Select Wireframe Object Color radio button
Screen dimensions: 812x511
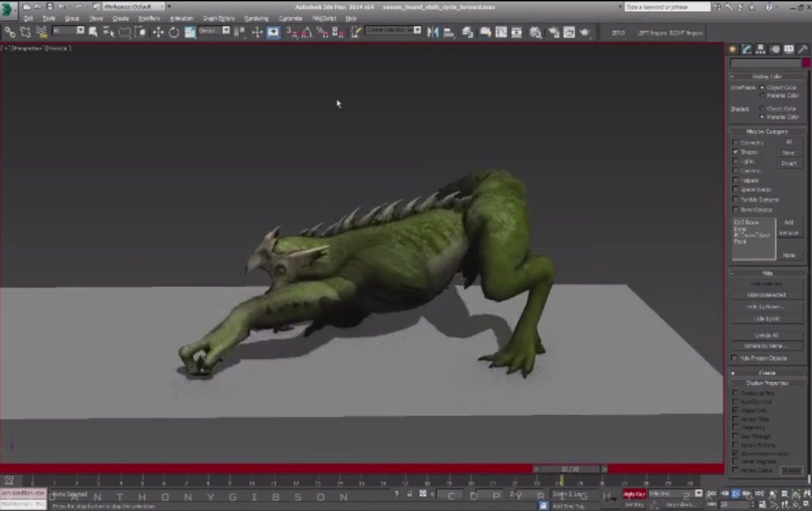pyautogui.click(x=762, y=87)
